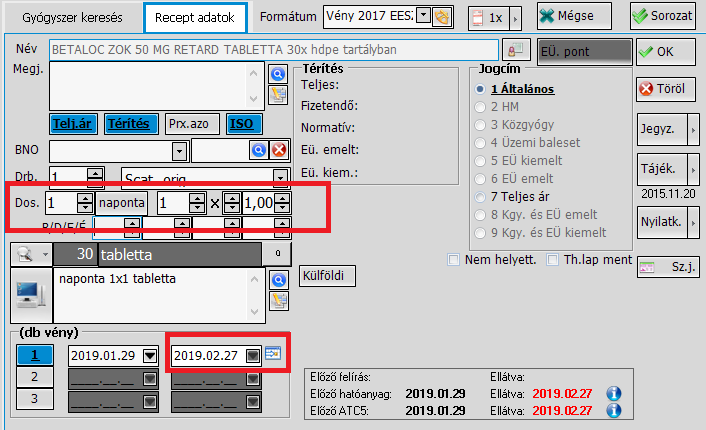This screenshot has height=430, width=706.
Task: Click the calendar icon next to 2019.02.27
Action: tap(273, 354)
